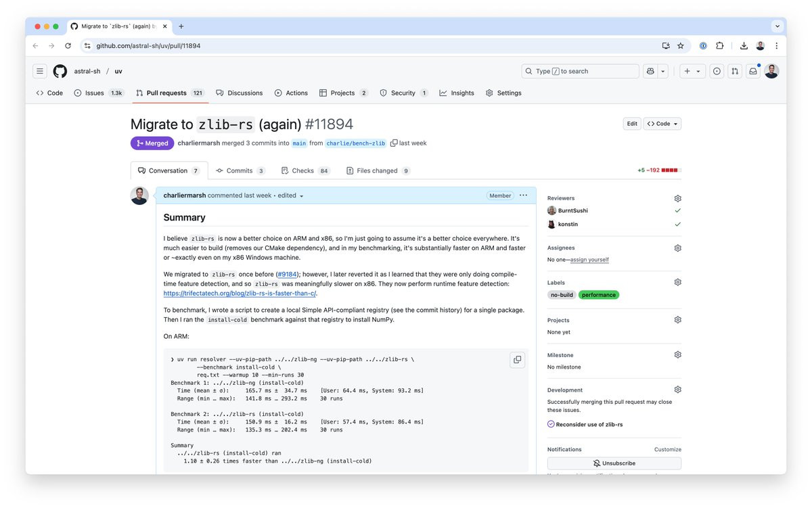
Task: Select the no-build label
Action: 562,295
